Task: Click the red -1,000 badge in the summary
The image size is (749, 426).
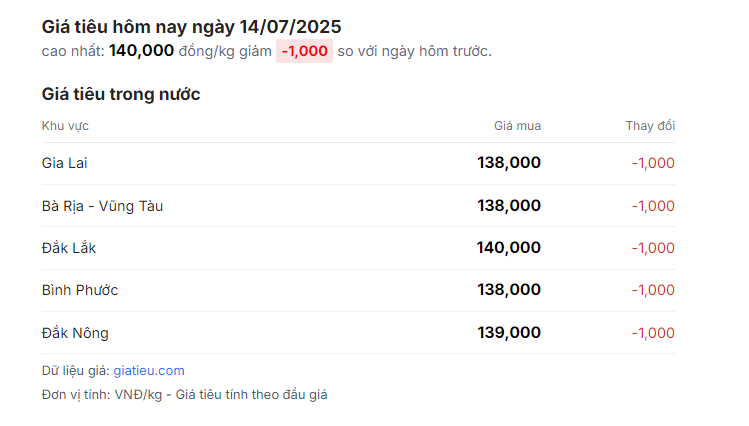Action: [304, 51]
